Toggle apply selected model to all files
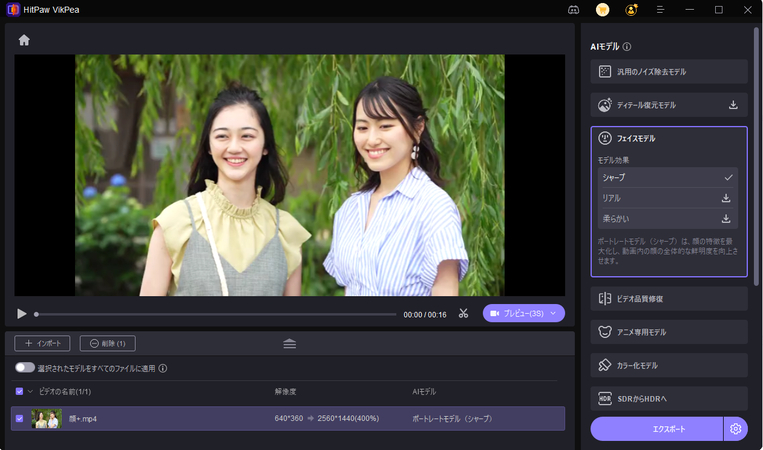The height and width of the screenshot is (450, 763). tap(25, 368)
